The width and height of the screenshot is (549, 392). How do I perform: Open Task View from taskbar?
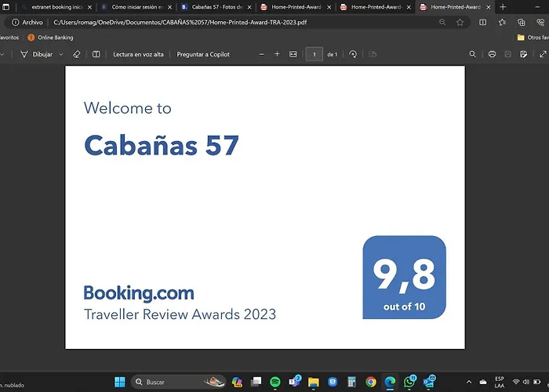click(256, 382)
